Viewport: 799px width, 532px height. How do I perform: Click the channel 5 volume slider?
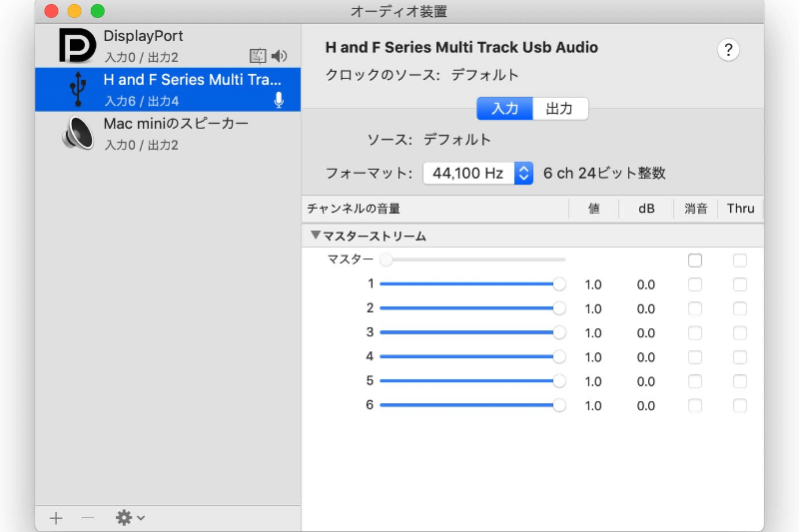tap(472, 381)
